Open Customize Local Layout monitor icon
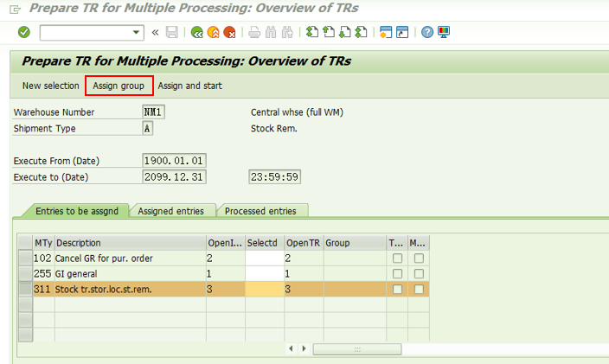 (x=444, y=32)
